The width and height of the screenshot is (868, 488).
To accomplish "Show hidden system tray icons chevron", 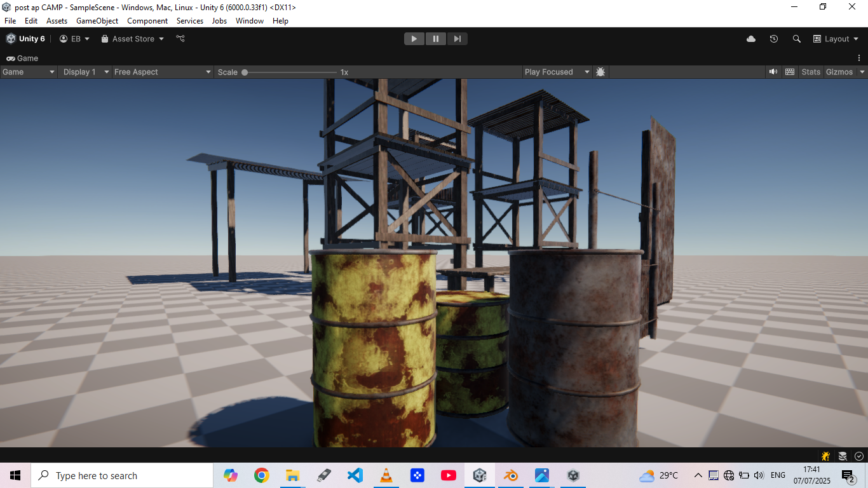I will 698,475.
